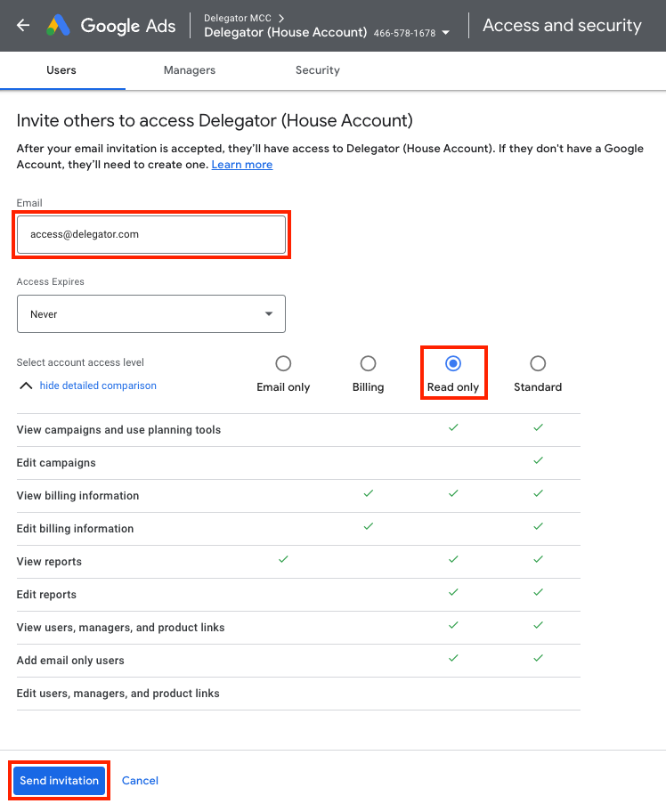Click the Read only checkmark for View billing information
This screenshot has height=812, width=666.
[x=453, y=493]
